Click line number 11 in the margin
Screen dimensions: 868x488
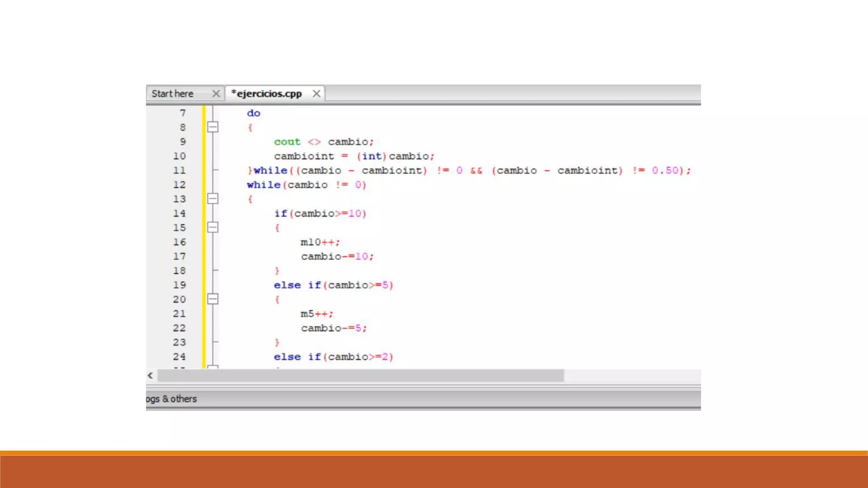coord(179,170)
